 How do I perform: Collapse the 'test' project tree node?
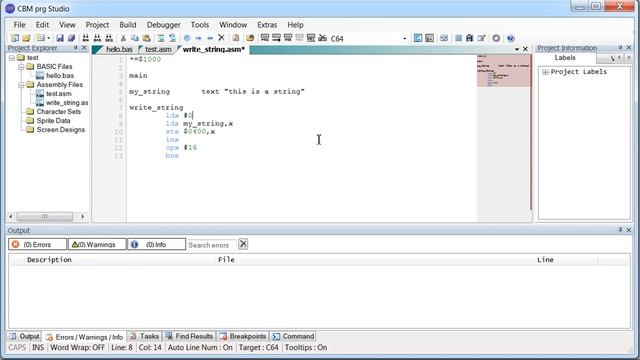(12, 58)
